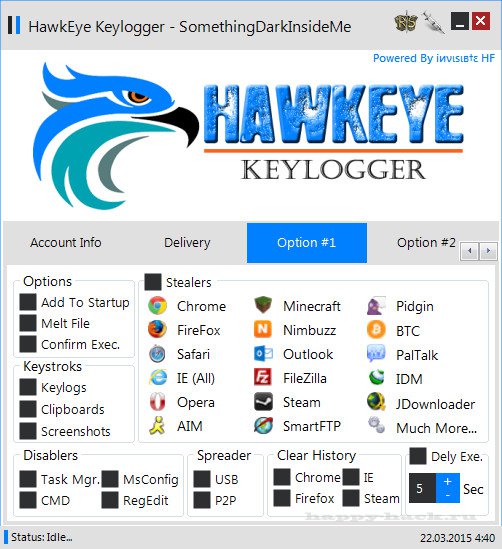Click the JDownloader icon

pos(376,402)
